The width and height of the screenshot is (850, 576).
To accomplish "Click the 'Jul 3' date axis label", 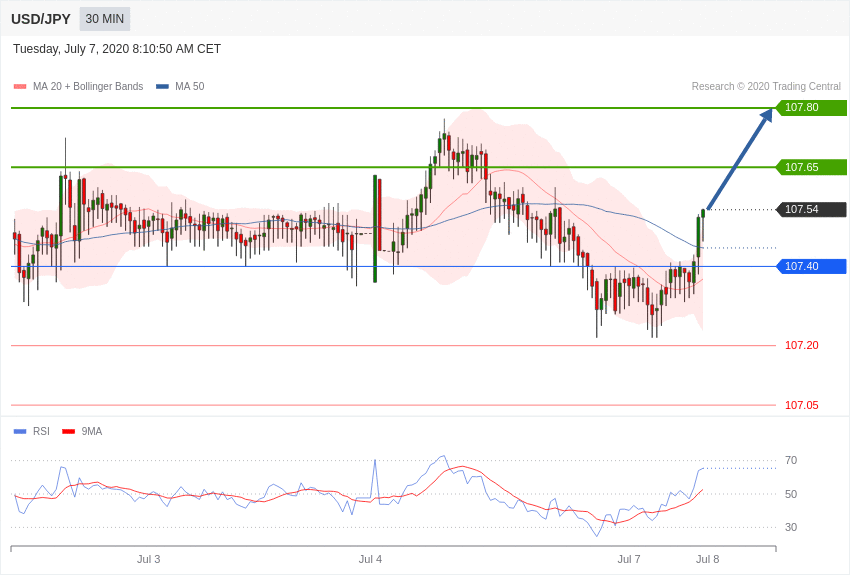I will [149, 559].
